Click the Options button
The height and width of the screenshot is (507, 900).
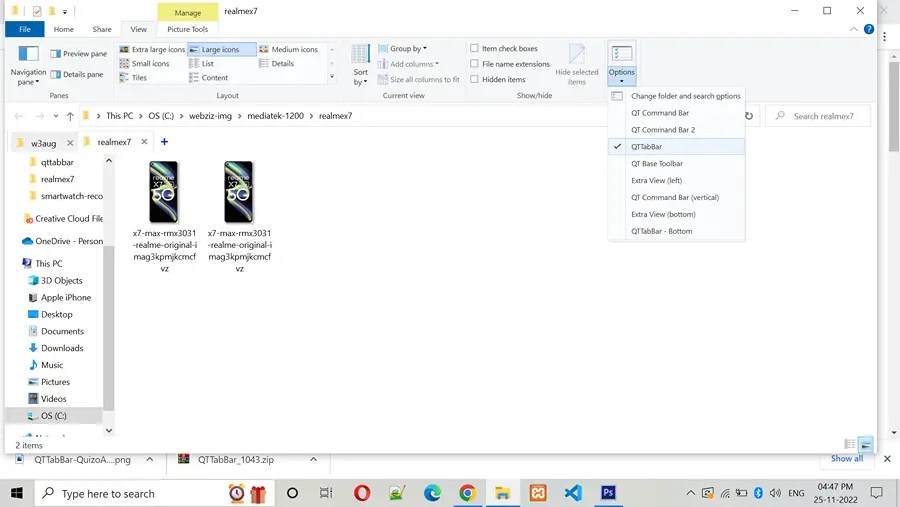622,63
